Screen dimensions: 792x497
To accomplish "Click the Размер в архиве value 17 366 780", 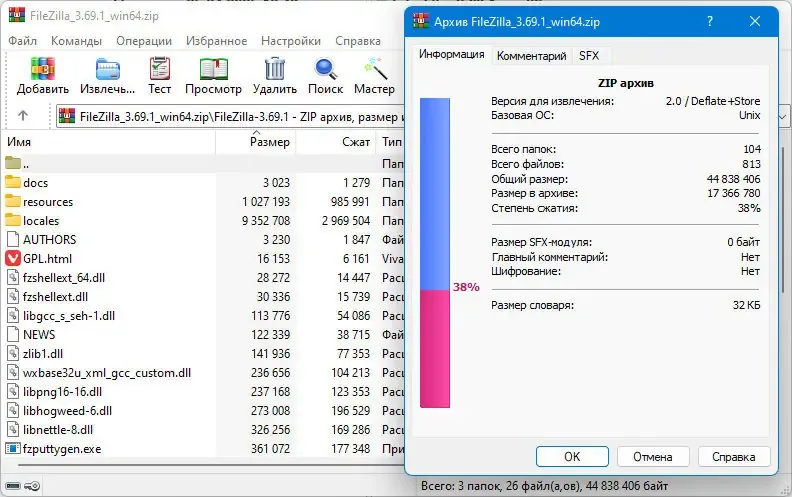I will click(733, 193).
